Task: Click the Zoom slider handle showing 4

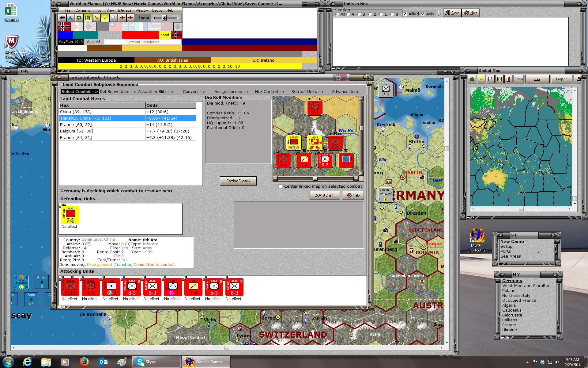Action: click(x=164, y=18)
